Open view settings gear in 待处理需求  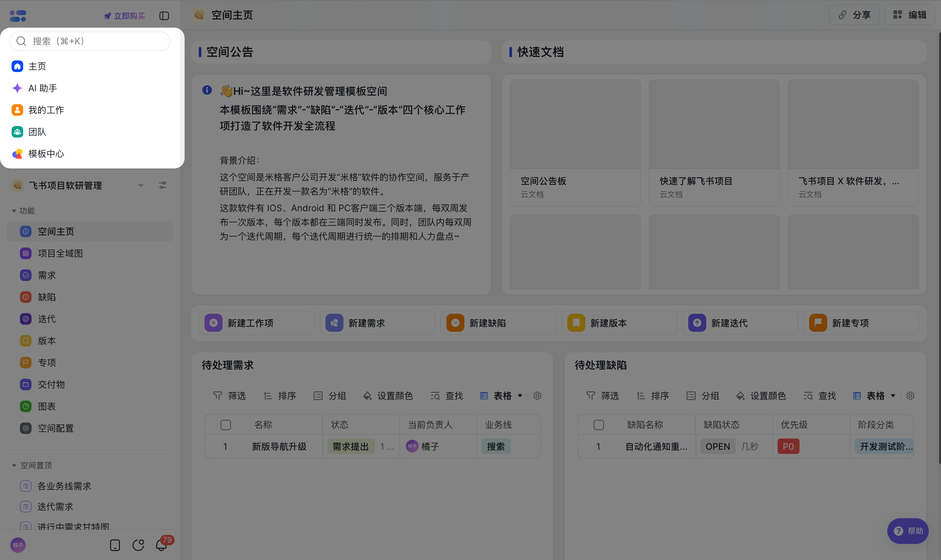[x=537, y=396]
